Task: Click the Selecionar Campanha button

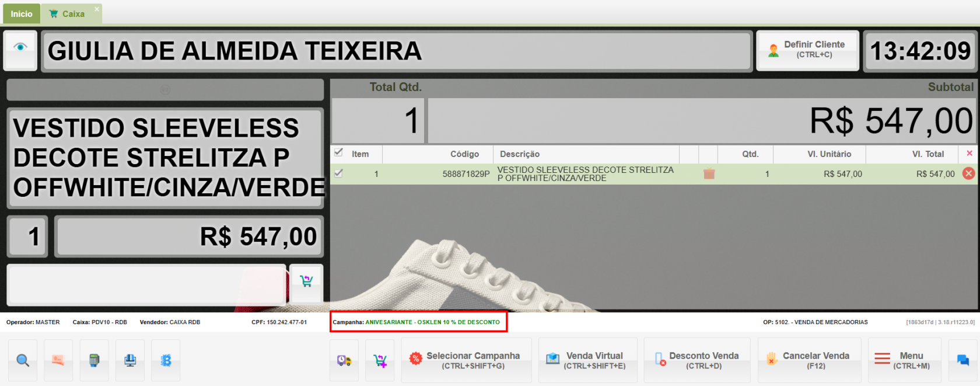Action: [x=466, y=360]
